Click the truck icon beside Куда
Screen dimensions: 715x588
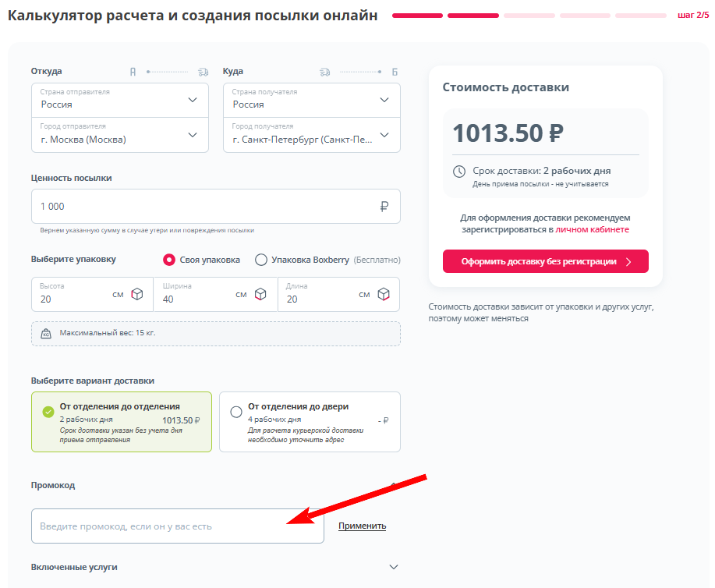coord(325,72)
